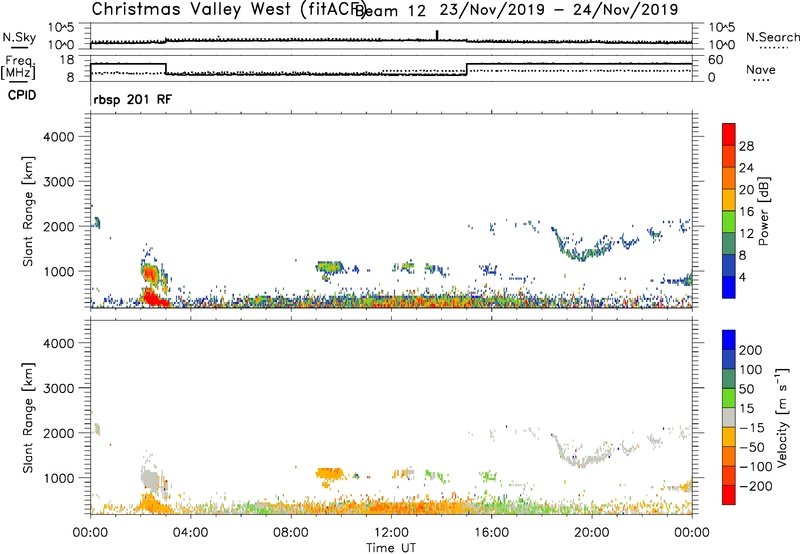Click the 'Time UT' axis title
This screenshot has width=800, height=554.
coord(391,548)
